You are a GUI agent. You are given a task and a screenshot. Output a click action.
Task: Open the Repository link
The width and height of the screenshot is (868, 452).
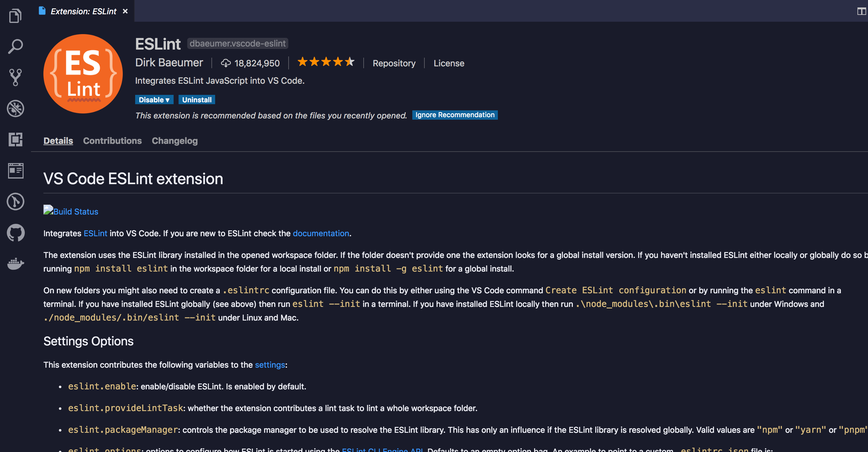[x=394, y=63]
